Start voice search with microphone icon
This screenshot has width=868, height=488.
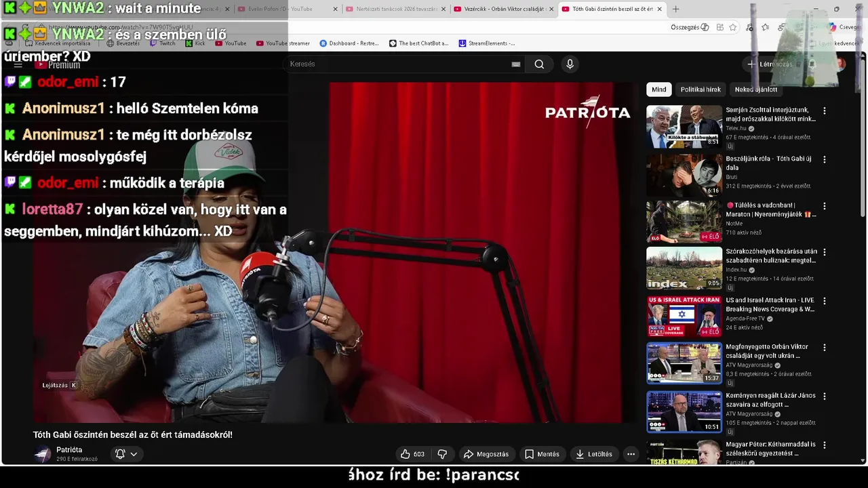pos(570,64)
